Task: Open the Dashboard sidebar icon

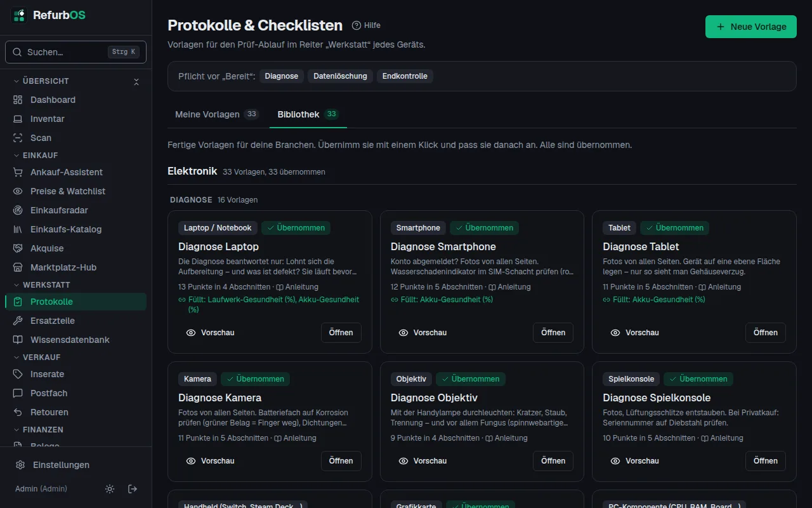Action: (x=18, y=100)
